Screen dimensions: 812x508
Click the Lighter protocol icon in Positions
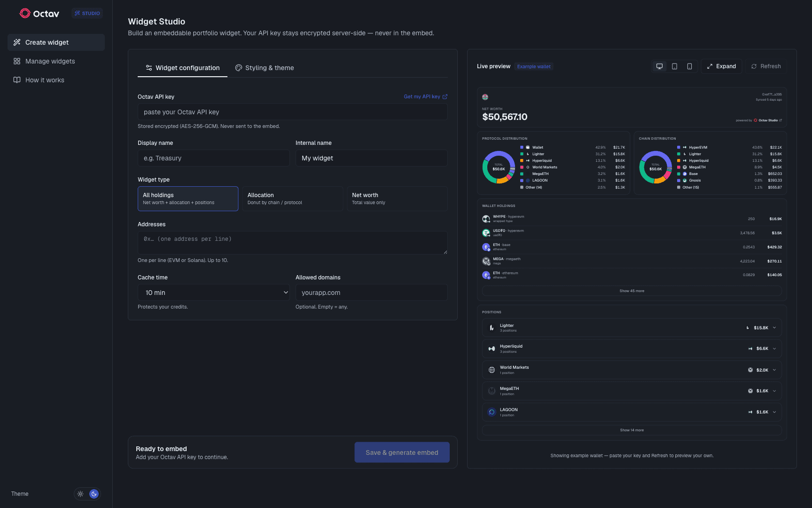point(492,328)
